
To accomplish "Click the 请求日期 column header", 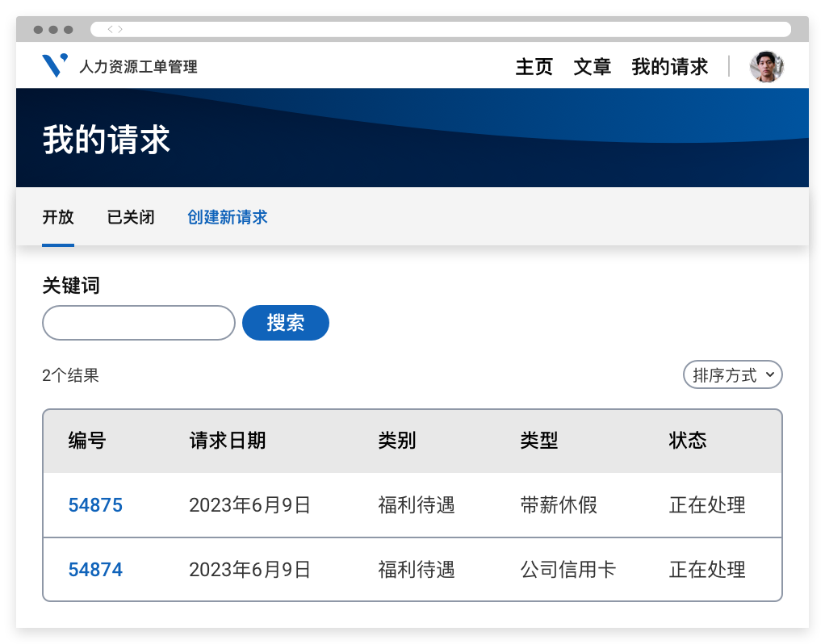I will point(227,441).
